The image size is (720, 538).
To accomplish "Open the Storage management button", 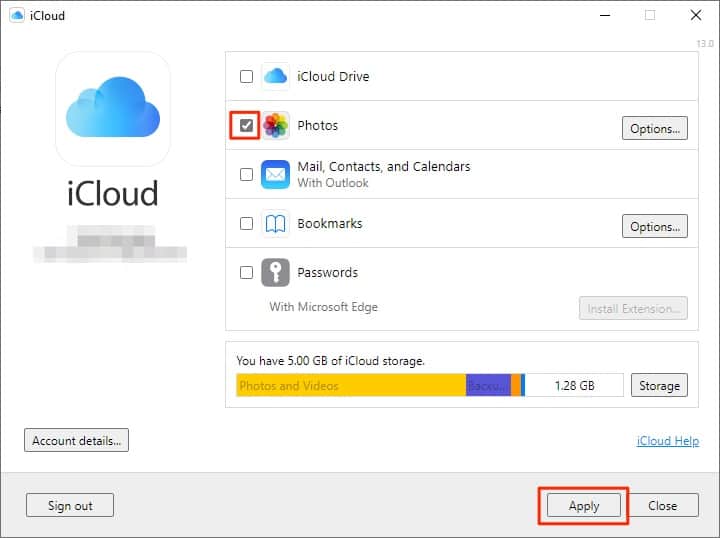I will click(x=659, y=386).
